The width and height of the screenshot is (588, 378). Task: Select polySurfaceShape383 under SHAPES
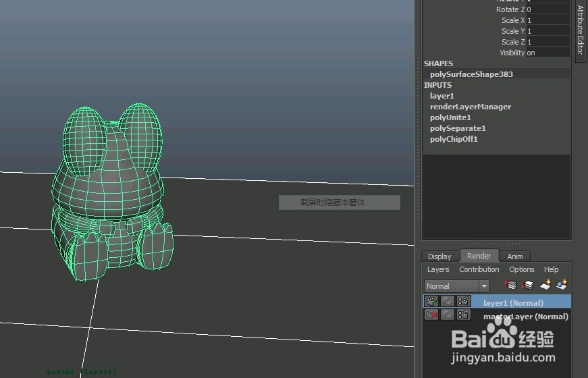point(471,74)
